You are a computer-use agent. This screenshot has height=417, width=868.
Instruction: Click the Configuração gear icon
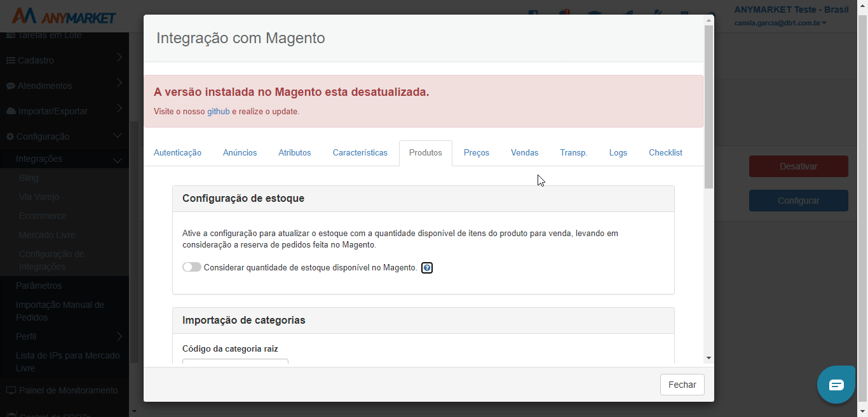click(10, 136)
